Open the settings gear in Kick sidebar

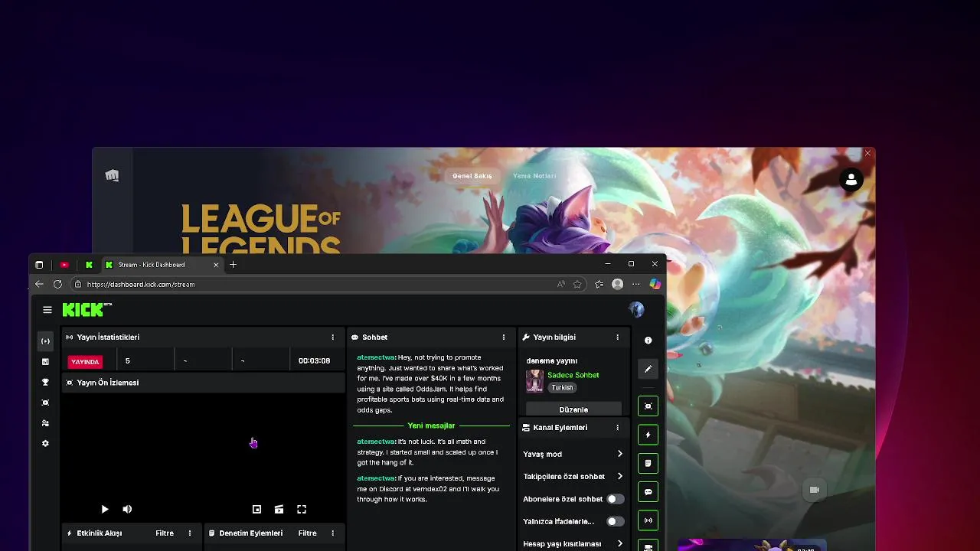(x=45, y=443)
